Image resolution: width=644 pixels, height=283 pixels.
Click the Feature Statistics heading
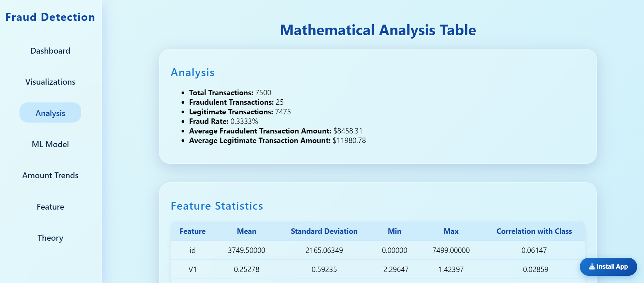click(217, 206)
